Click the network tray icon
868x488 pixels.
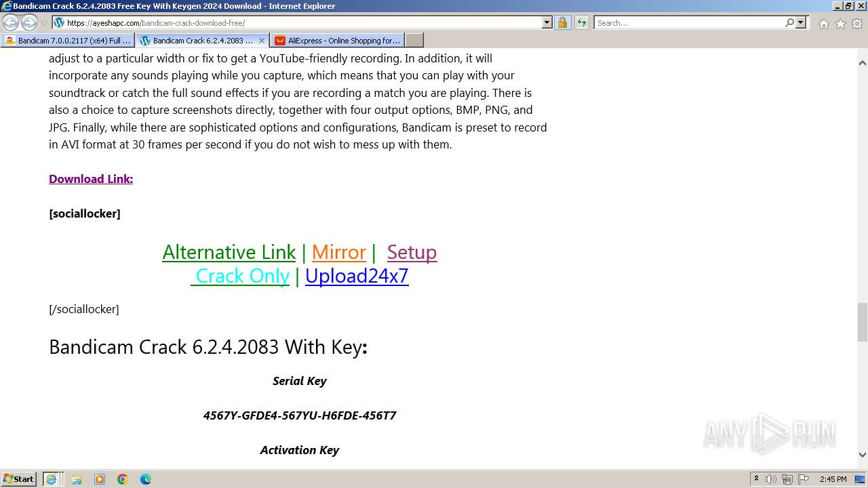click(x=787, y=479)
